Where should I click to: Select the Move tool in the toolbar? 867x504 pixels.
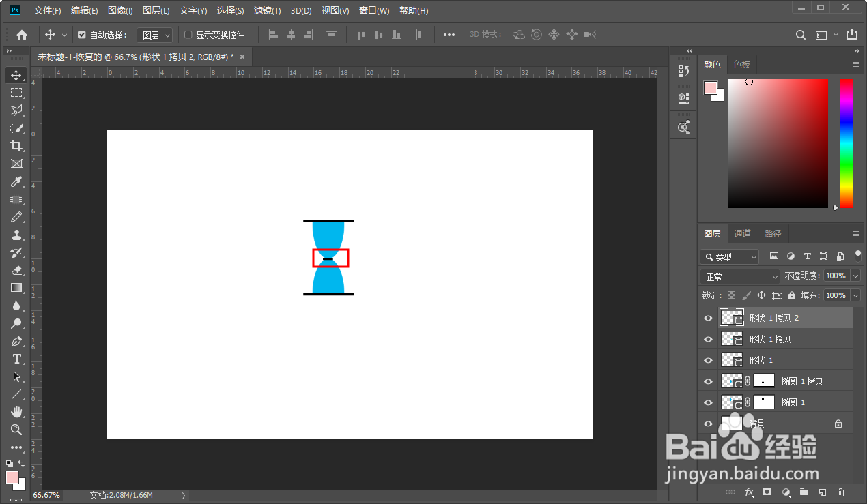(16, 75)
